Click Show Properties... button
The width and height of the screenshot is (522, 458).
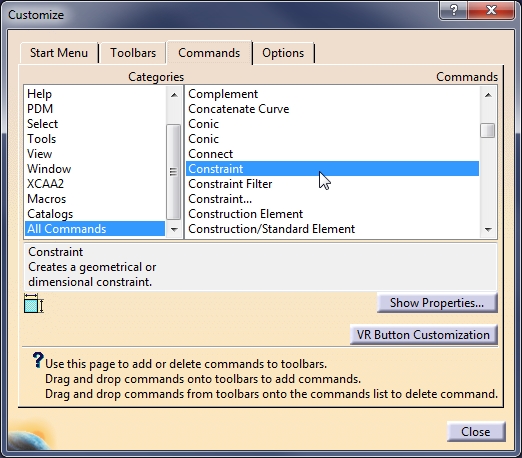coord(437,303)
